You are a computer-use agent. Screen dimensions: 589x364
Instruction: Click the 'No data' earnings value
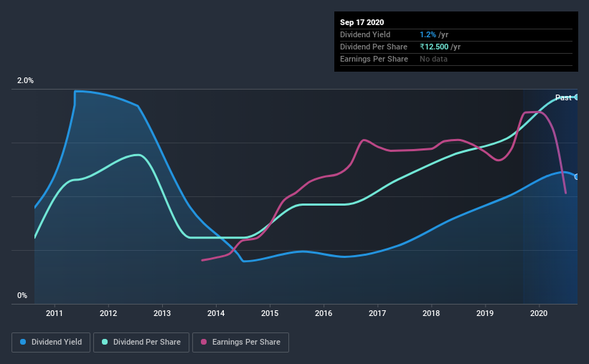(x=433, y=59)
